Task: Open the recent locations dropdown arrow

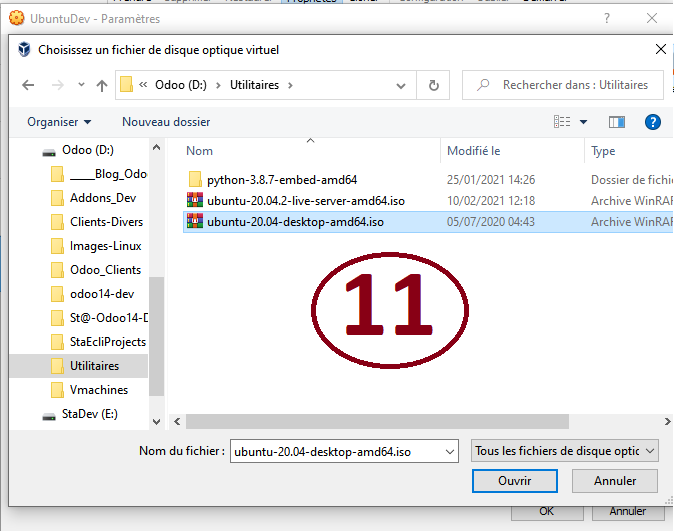Action: click(78, 85)
